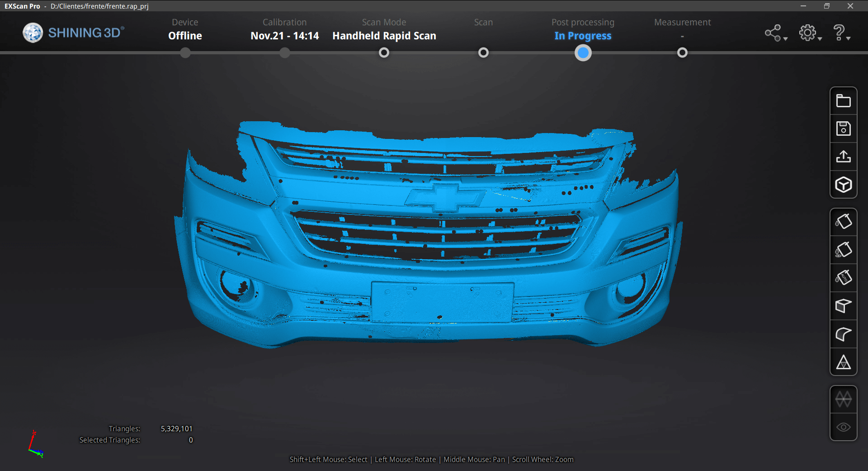Click the Calibration step circle on the progress line
The height and width of the screenshot is (471, 868).
point(284,53)
